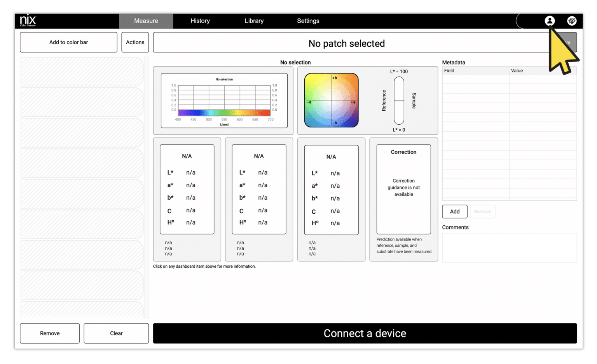Click 'Correction guidance is not available' text

point(404,188)
